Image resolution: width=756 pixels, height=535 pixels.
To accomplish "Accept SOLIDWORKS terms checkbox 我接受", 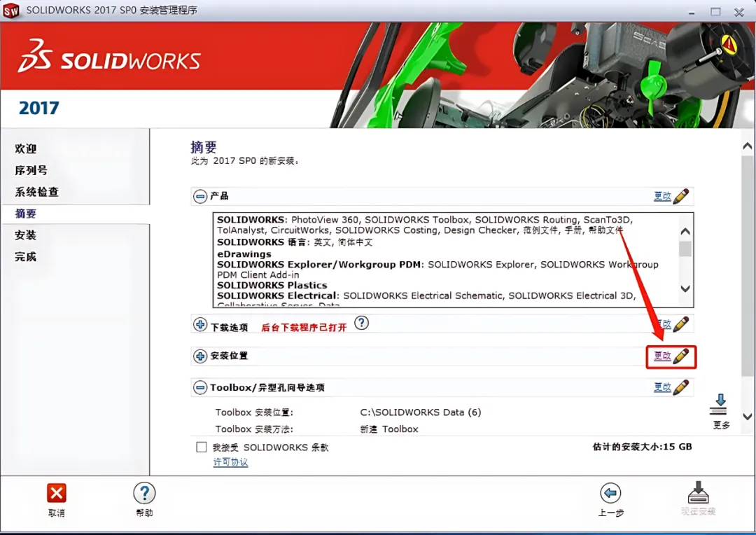I will 202,447.
